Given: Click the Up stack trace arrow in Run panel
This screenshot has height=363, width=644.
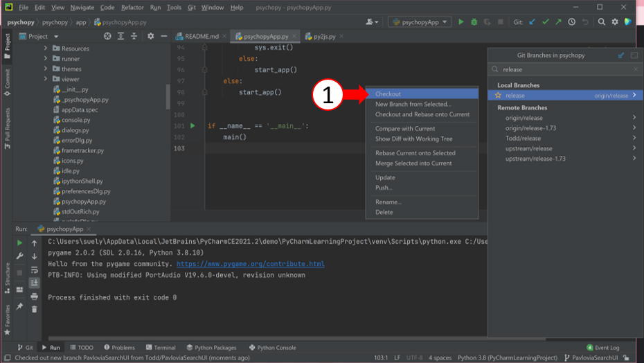Looking at the screenshot, I should 35,243.
